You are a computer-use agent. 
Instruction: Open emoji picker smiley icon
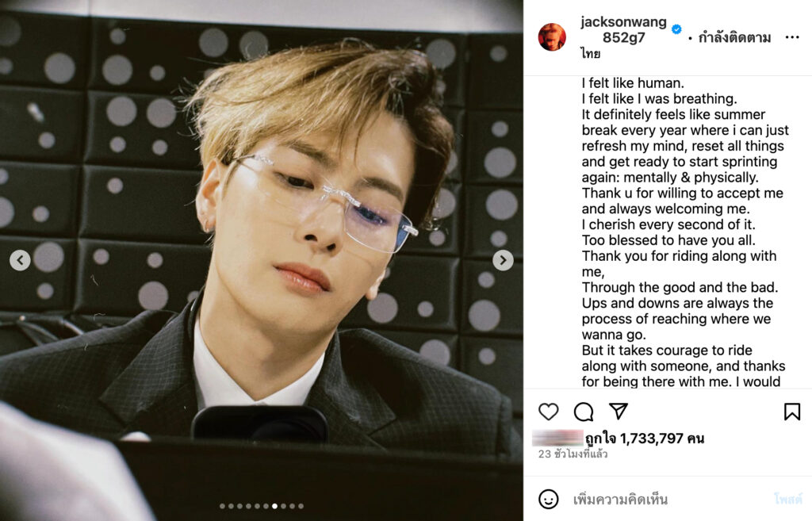click(x=549, y=500)
